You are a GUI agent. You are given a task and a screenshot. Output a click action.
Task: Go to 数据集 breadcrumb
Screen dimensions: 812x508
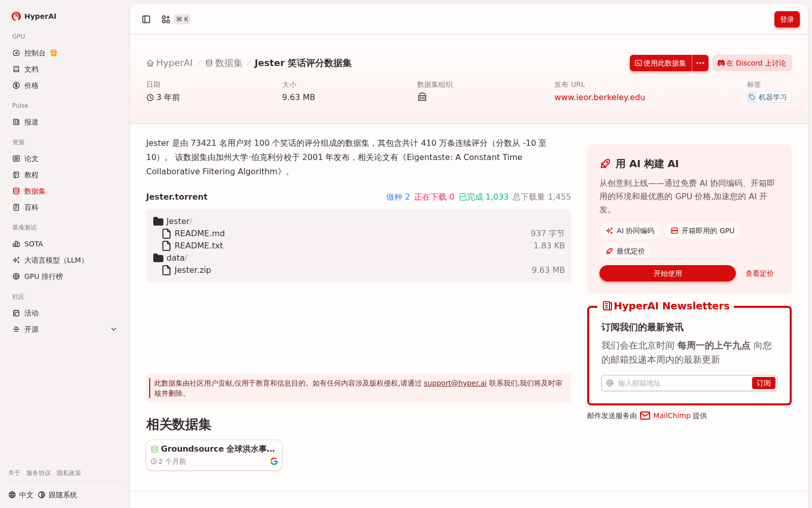coord(224,63)
